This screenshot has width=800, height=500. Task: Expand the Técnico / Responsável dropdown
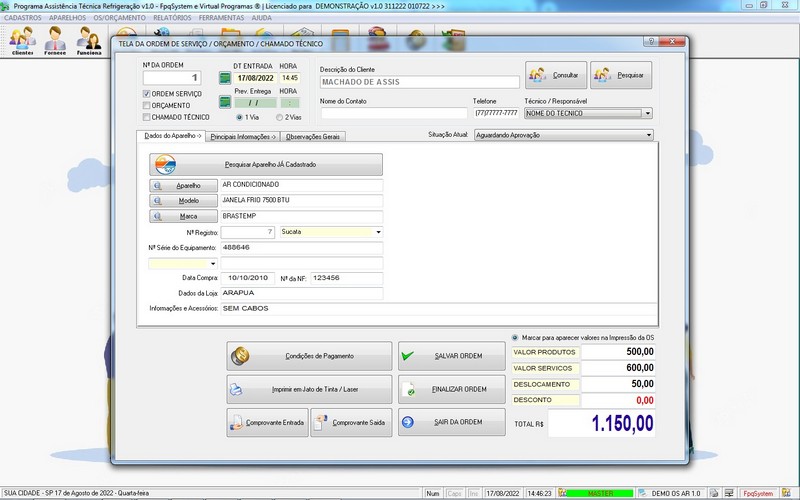click(647, 113)
